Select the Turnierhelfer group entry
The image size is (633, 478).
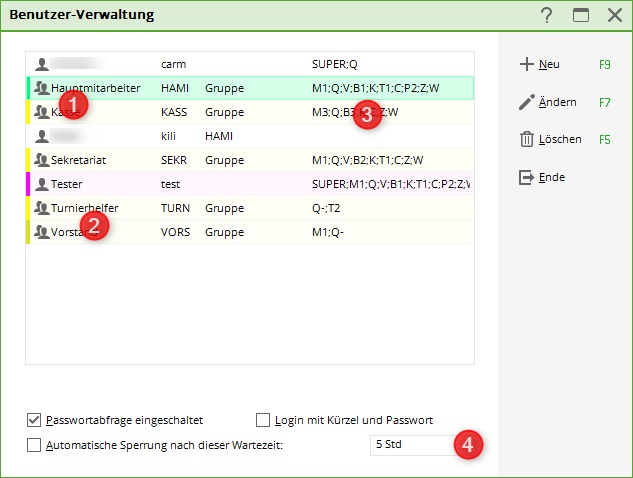click(250, 208)
